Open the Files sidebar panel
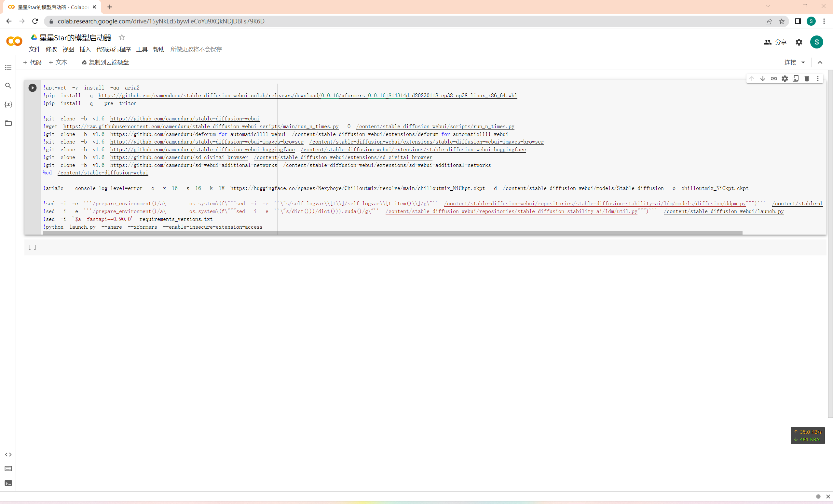Screen dimensions: 833x504 pos(8,123)
